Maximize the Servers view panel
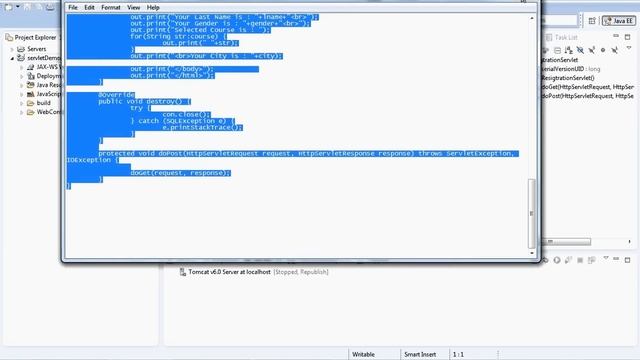The height and width of the screenshot is (360, 640). click(x=627, y=260)
